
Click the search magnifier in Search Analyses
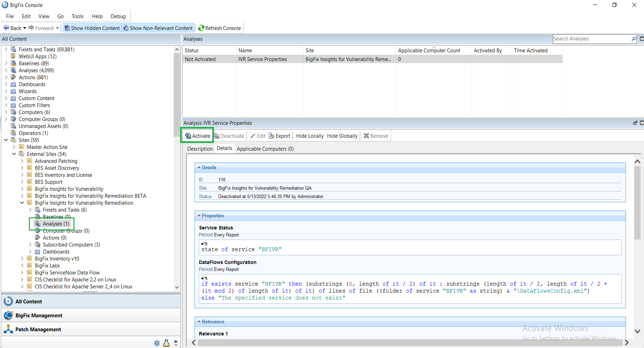633,39
